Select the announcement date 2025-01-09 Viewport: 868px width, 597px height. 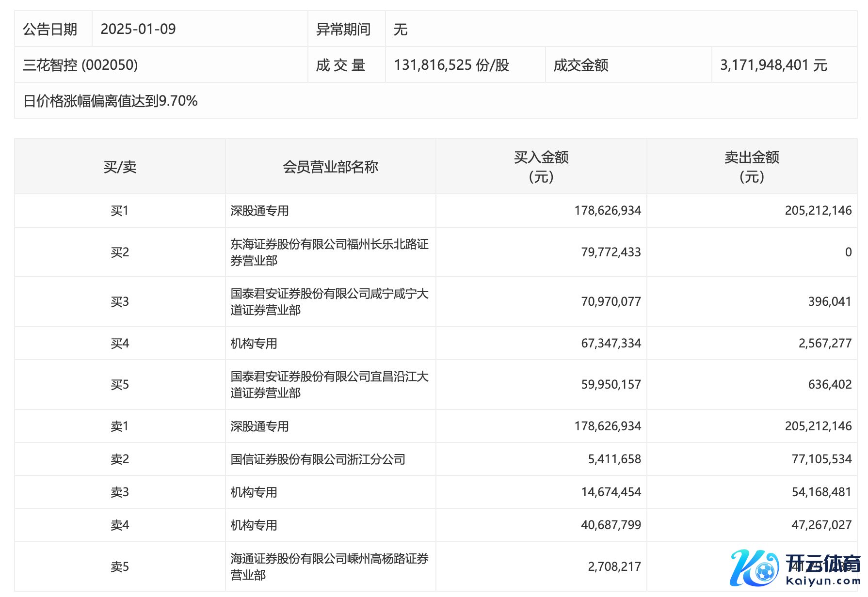[x=138, y=29]
